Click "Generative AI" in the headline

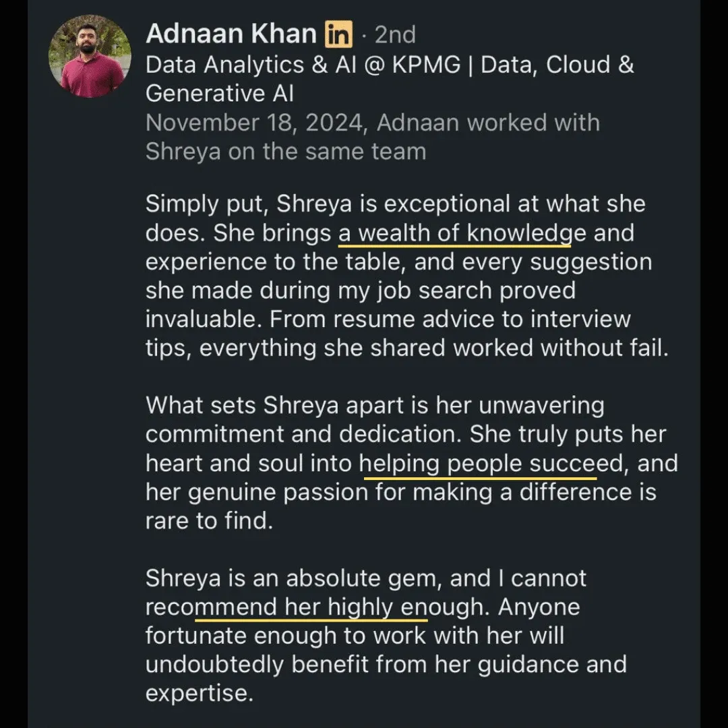point(220,93)
